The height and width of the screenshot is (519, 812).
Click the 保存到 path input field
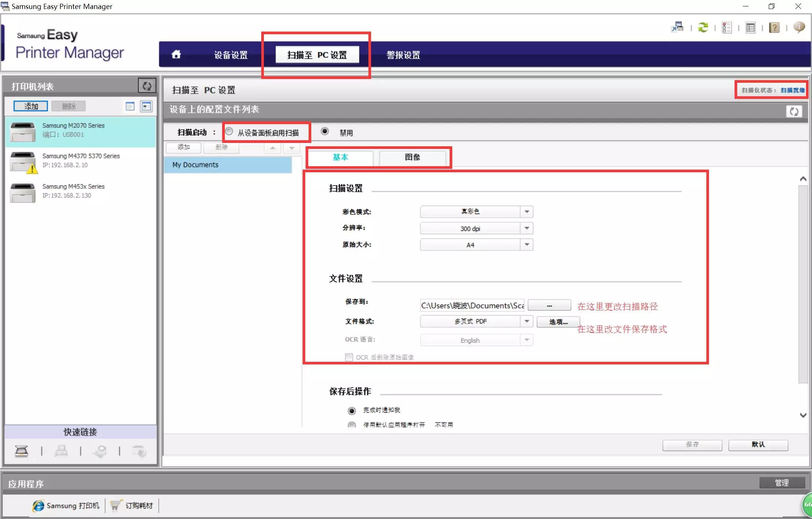[x=473, y=305]
